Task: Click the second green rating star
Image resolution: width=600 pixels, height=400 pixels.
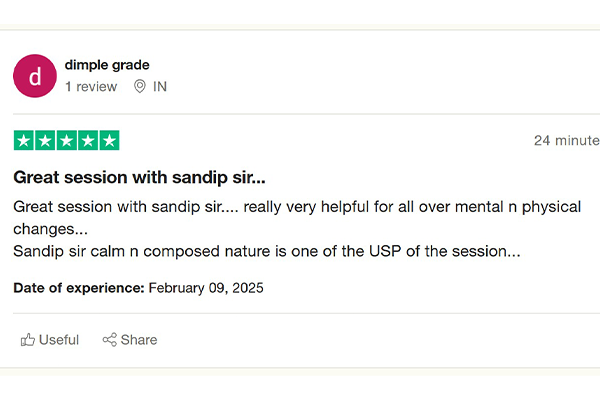Action: tap(45, 141)
